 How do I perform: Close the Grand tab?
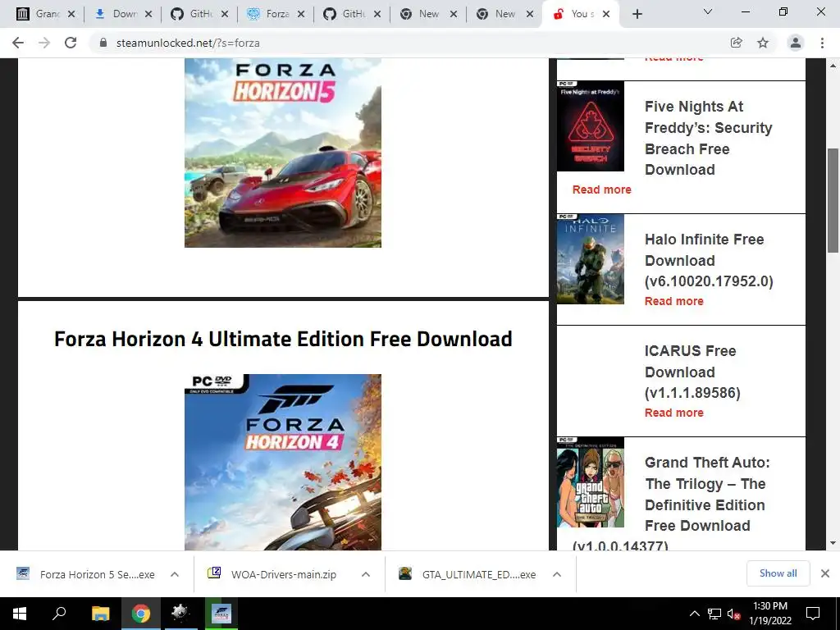click(71, 15)
